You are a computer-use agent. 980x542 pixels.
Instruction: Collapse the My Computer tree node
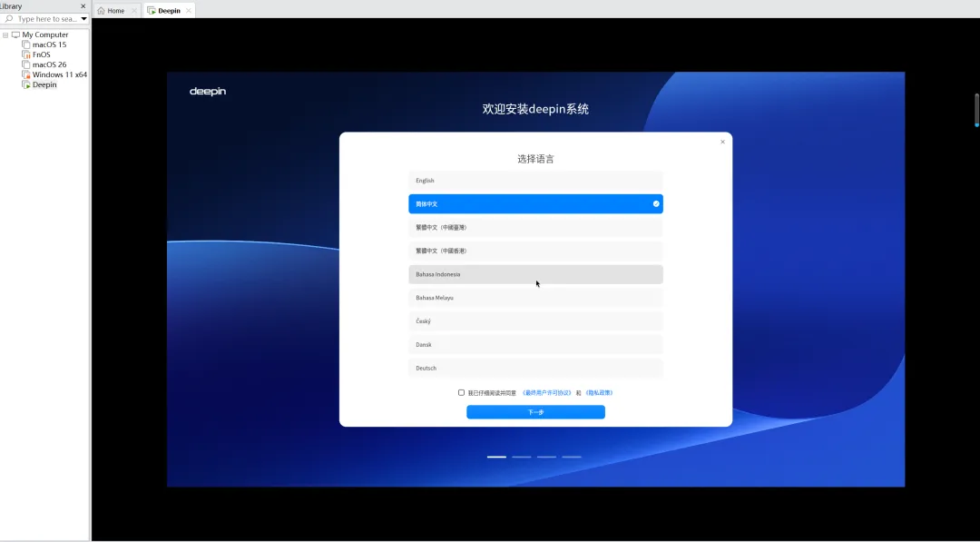[5, 35]
